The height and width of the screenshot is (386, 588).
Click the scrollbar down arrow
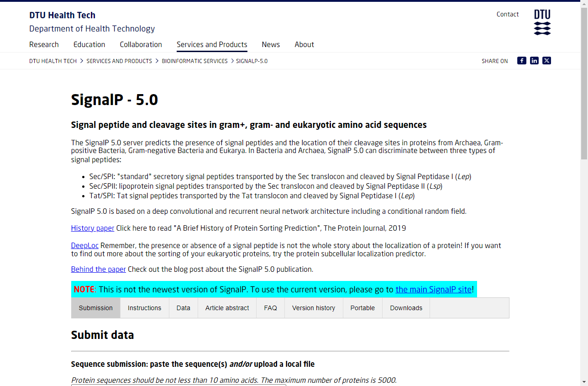pos(584,382)
